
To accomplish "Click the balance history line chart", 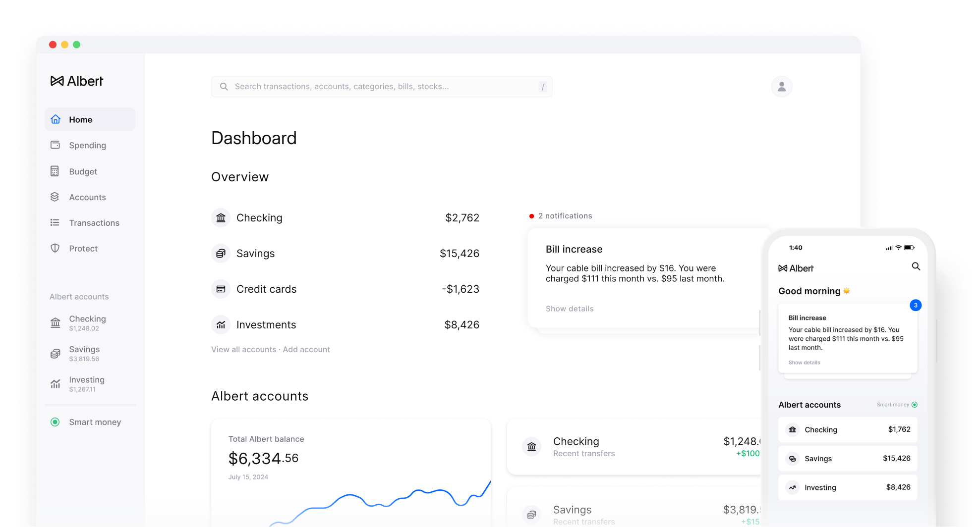I will [379, 503].
